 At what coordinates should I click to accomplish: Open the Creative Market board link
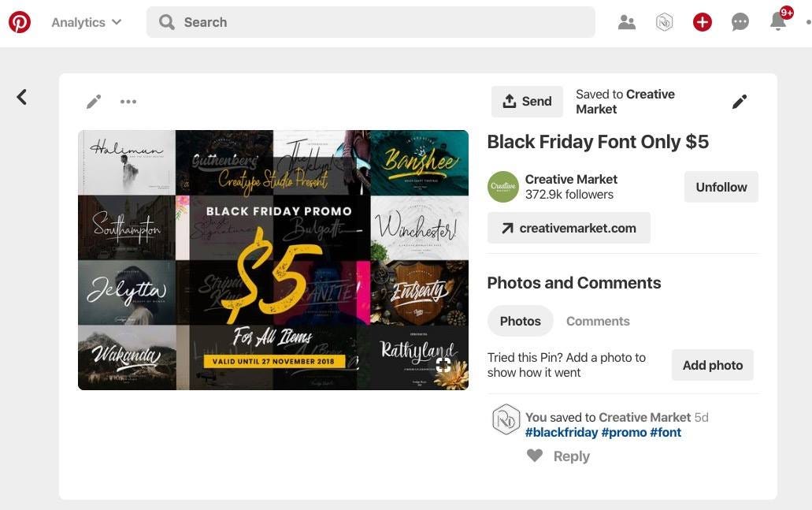coord(625,102)
